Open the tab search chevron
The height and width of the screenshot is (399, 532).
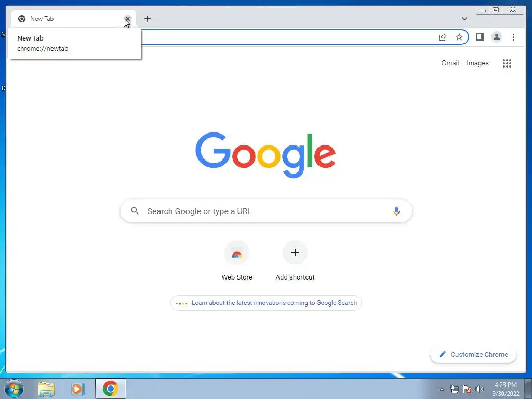(x=464, y=19)
